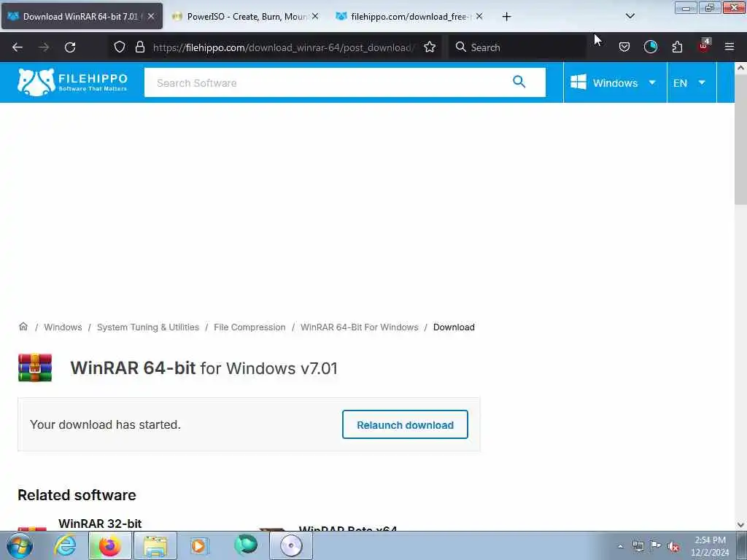Open the media player taskbar icon
The image size is (747, 560).
(x=198, y=545)
